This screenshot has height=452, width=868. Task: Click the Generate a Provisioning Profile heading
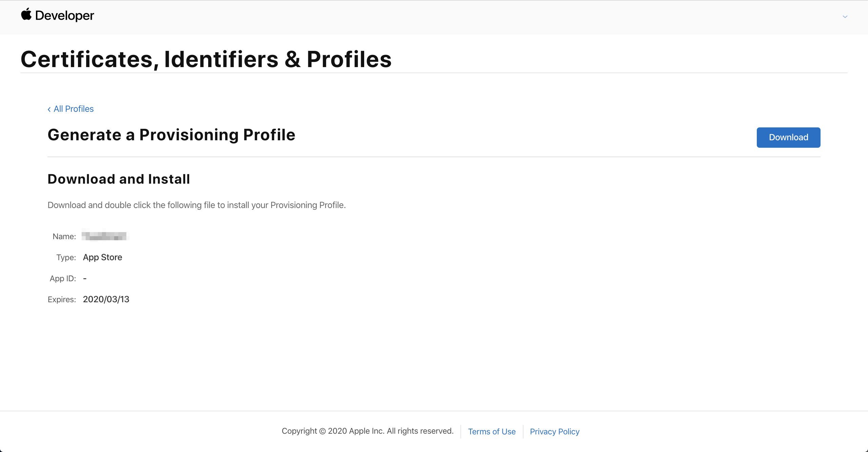(x=171, y=135)
